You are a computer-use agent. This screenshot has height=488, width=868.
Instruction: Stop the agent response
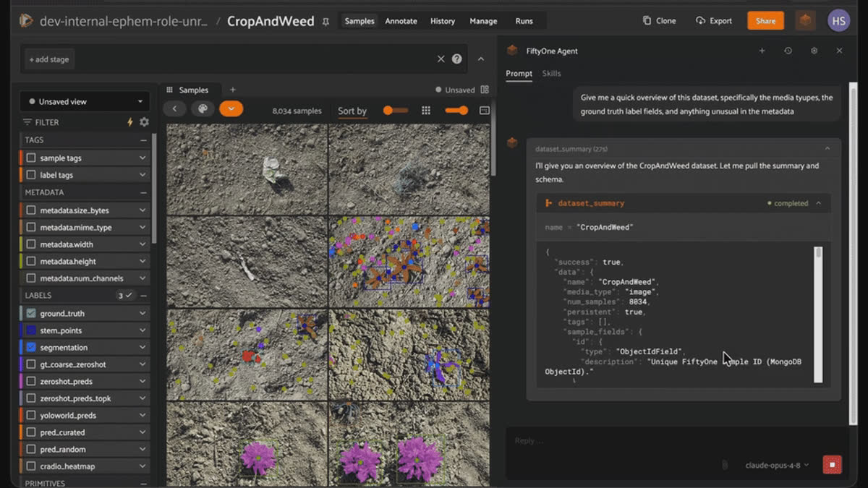pyautogui.click(x=832, y=465)
